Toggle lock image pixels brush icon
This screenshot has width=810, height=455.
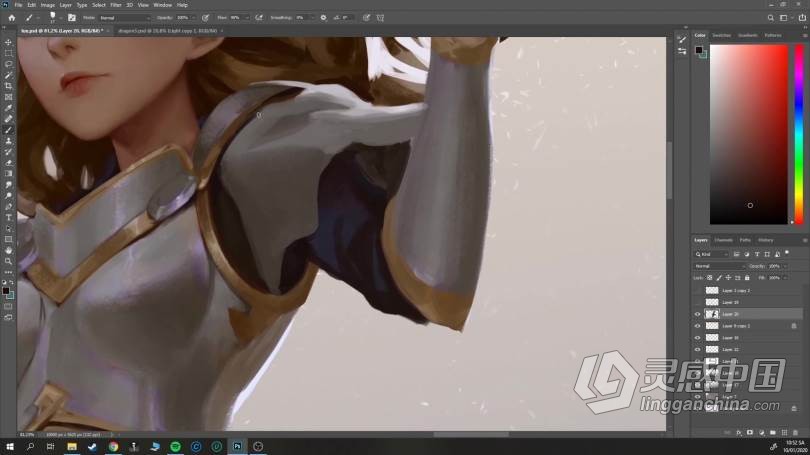tap(719, 278)
